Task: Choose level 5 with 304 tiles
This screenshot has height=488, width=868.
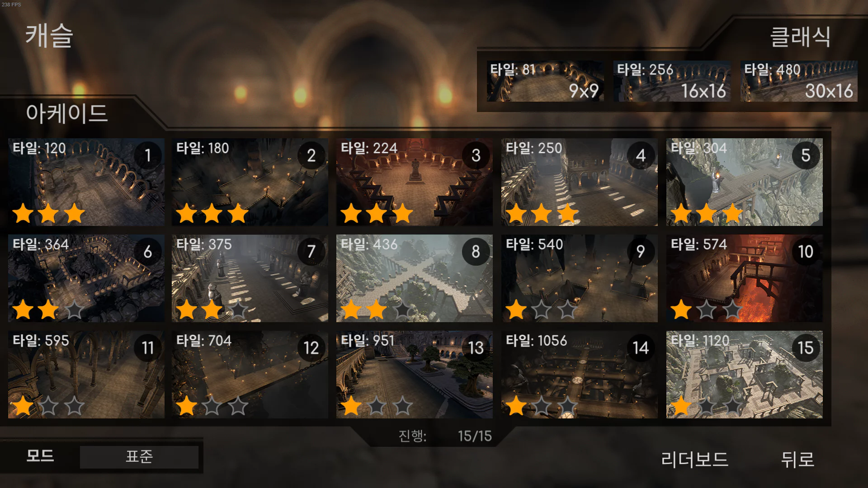Action: click(745, 182)
